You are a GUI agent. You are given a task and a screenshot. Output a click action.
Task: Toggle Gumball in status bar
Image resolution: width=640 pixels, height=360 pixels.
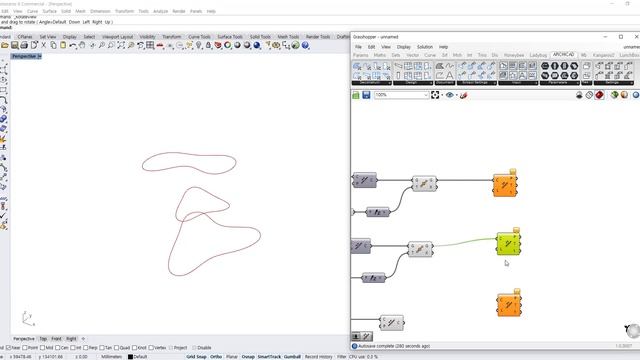pyautogui.click(x=292, y=357)
